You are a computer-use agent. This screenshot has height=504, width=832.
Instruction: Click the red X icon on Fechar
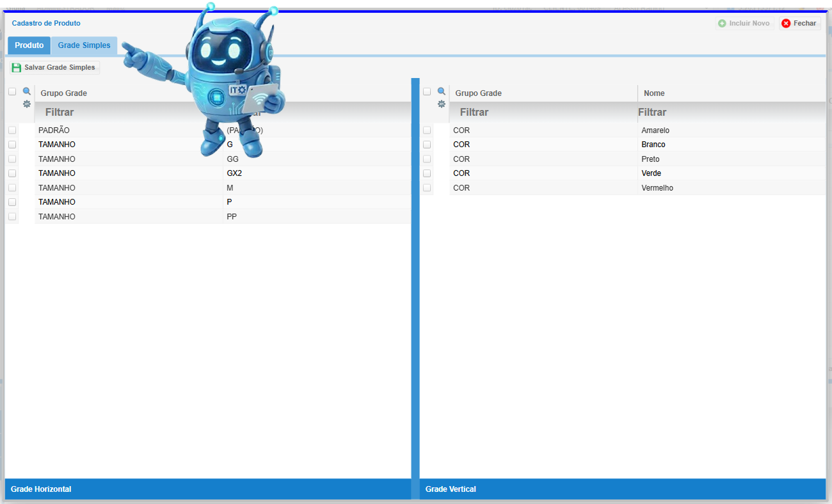coord(786,24)
